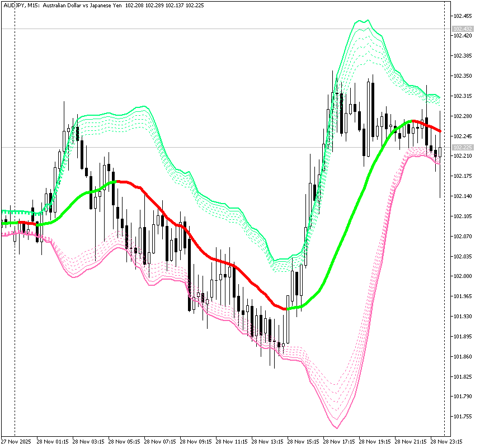Image resolution: width=480 pixels, height=448 pixels.
Task: Click price scale value 102.350
Action: [463, 76]
